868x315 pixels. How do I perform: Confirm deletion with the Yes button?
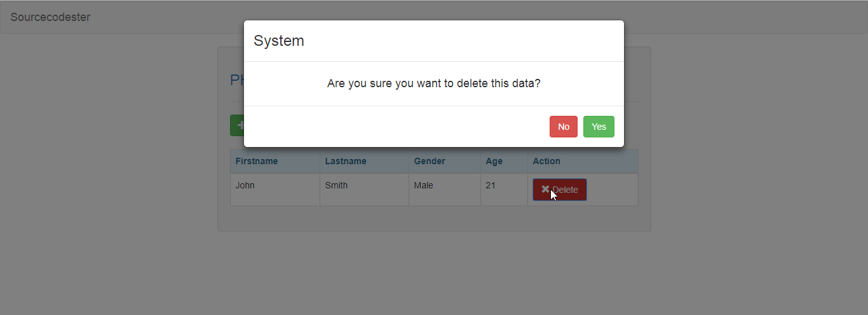coord(599,127)
